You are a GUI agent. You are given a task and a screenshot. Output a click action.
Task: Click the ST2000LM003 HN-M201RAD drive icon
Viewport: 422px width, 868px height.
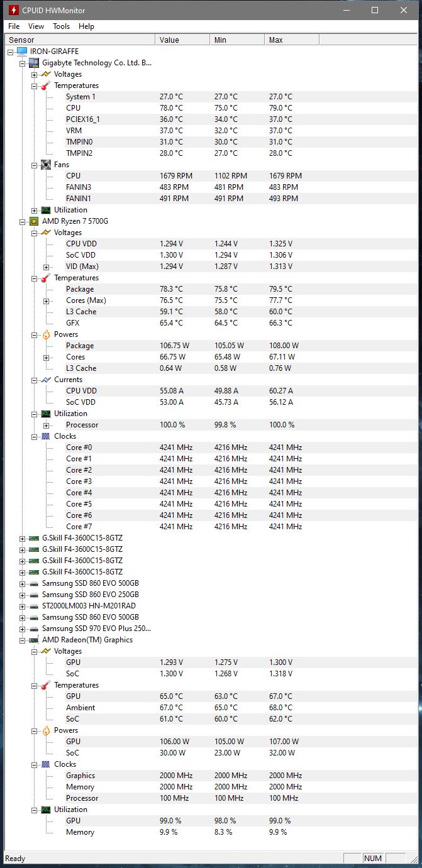[x=34, y=606]
